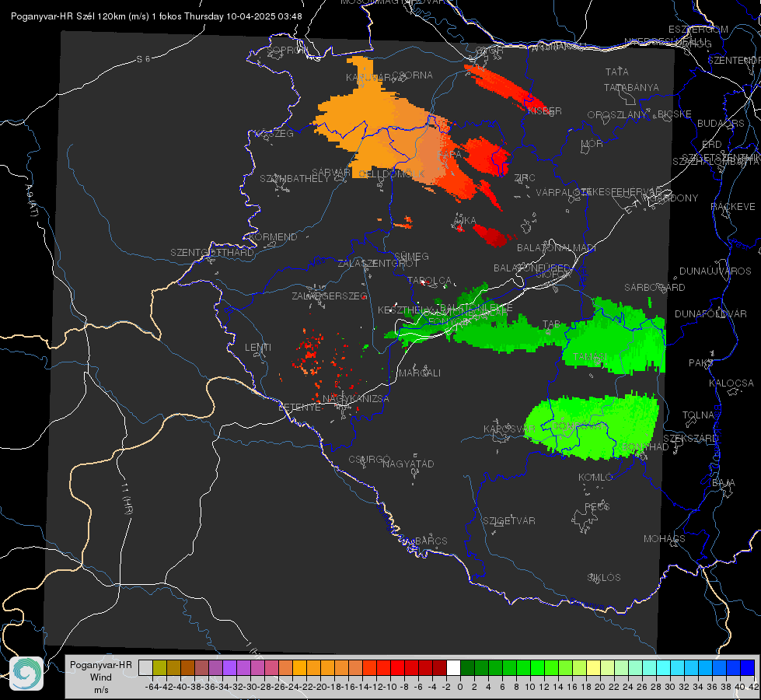Click the SZIGETVÁR label
Image resolution: width=761 pixels, height=700 pixels.
pos(509,521)
